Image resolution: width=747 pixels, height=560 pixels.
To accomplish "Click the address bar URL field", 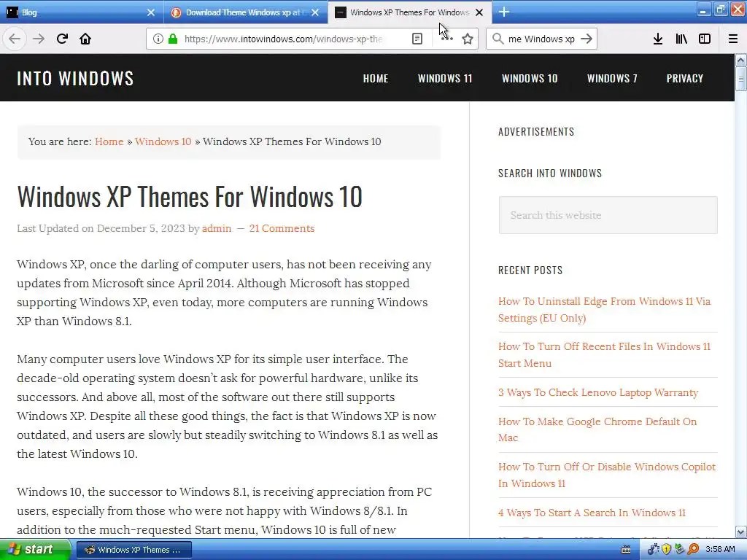I will (x=284, y=39).
